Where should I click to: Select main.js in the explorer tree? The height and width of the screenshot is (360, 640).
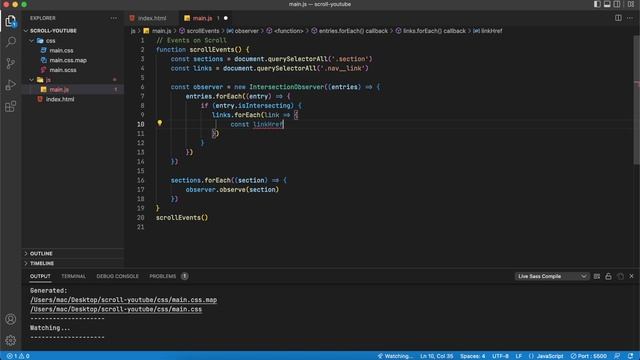(x=59, y=89)
